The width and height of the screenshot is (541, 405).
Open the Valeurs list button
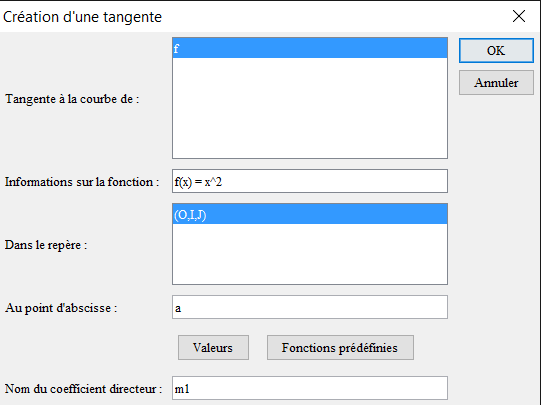coord(213,348)
